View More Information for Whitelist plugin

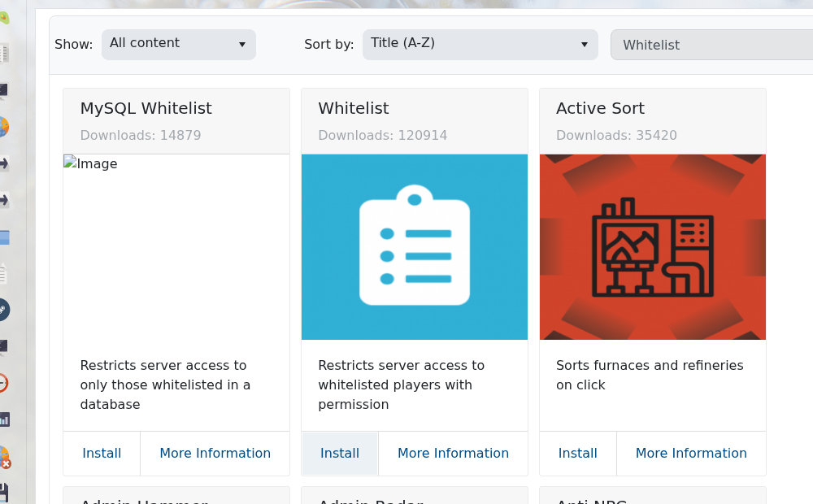point(453,453)
